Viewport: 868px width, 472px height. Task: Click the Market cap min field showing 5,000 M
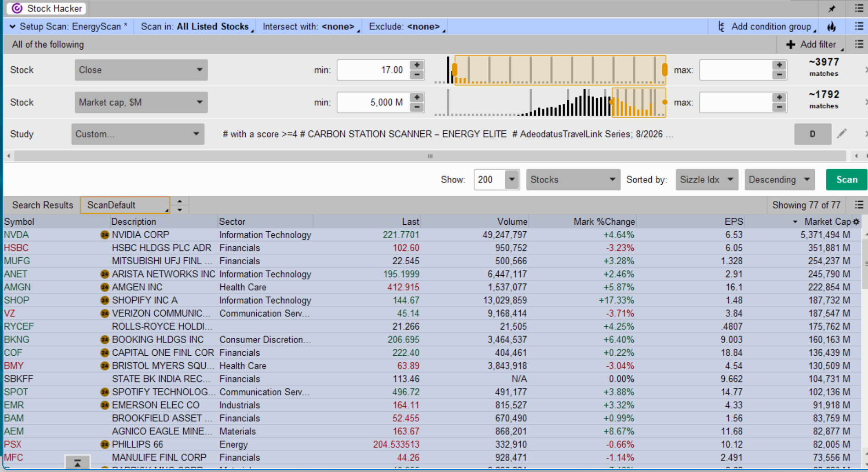373,102
